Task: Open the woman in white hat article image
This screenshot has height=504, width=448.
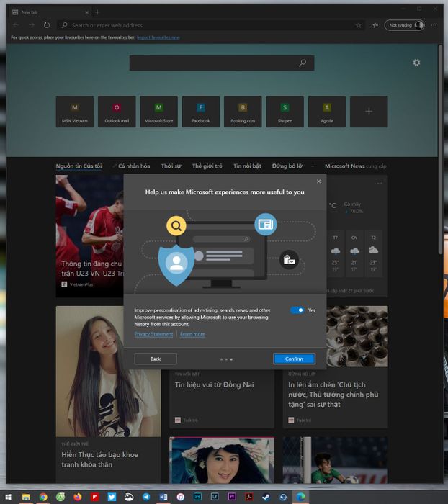Action: tap(222, 460)
